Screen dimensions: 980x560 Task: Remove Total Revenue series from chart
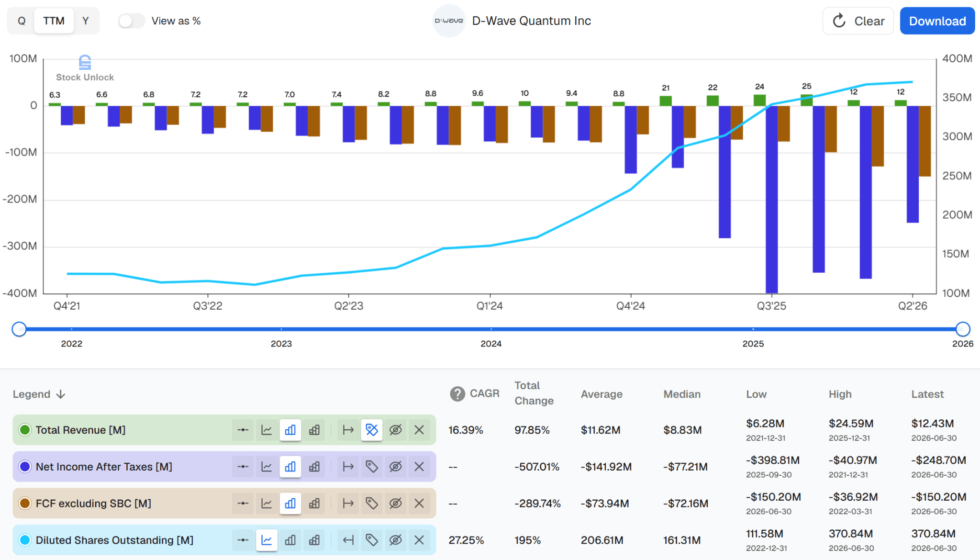coord(419,430)
